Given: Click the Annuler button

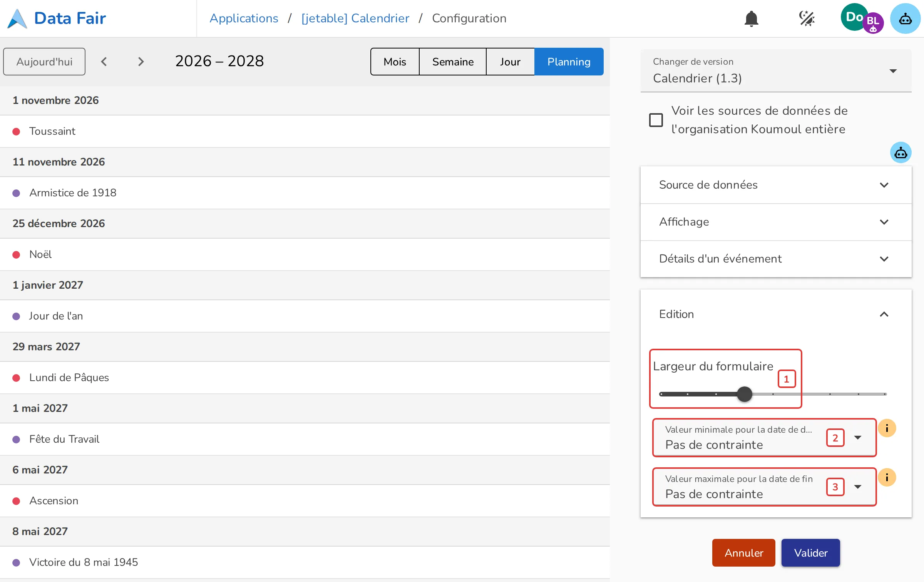Looking at the screenshot, I should click(x=743, y=553).
